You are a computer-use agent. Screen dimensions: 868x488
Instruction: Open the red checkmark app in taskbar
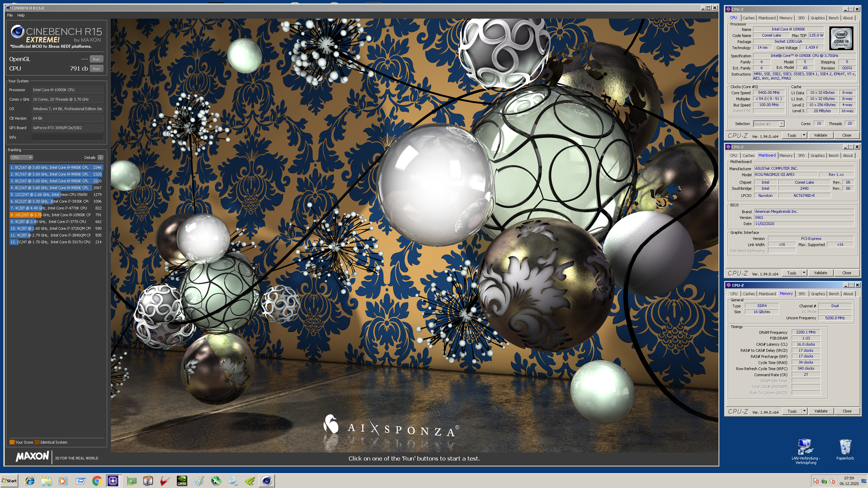[x=165, y=481]
